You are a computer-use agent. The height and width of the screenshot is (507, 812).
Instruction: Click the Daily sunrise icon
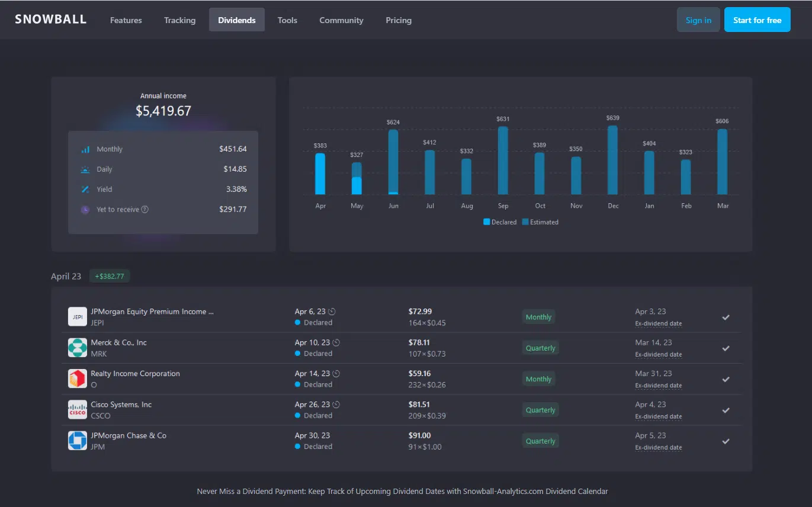pos(85,169)
